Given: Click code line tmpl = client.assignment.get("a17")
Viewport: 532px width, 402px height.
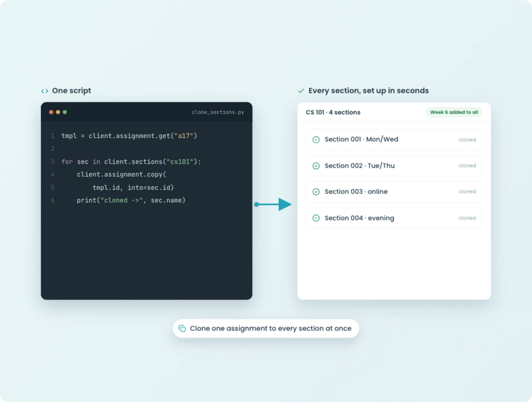Looking at the screenshot, I should click(x=129, y=136).
